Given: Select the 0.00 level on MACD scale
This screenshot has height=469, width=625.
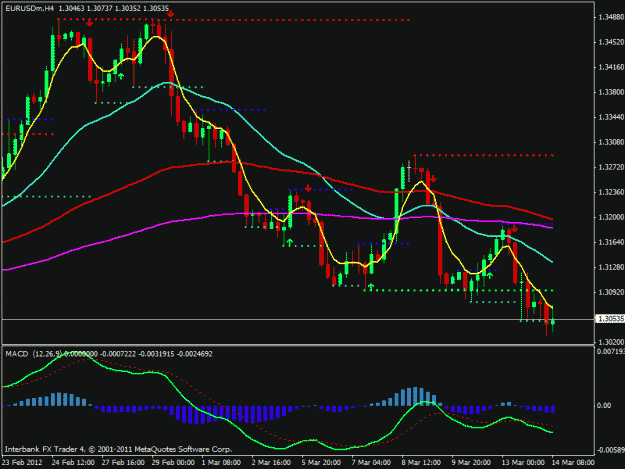Looking at the screenshot, I should 604,405.
